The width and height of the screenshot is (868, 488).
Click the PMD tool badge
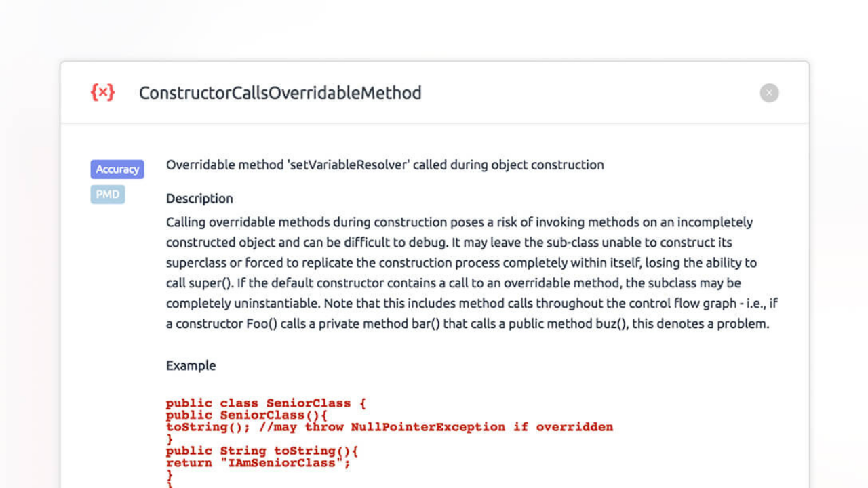point(108,195)
